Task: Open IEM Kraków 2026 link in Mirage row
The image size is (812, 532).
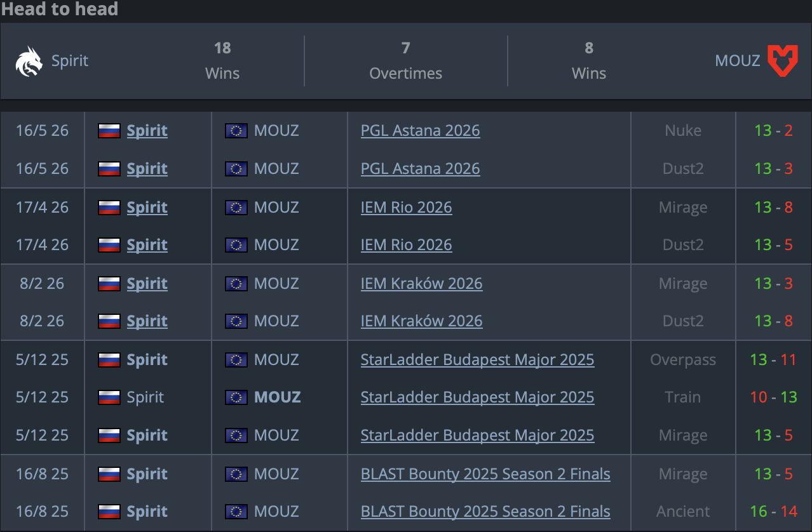Action: click(x=421, y=284)
